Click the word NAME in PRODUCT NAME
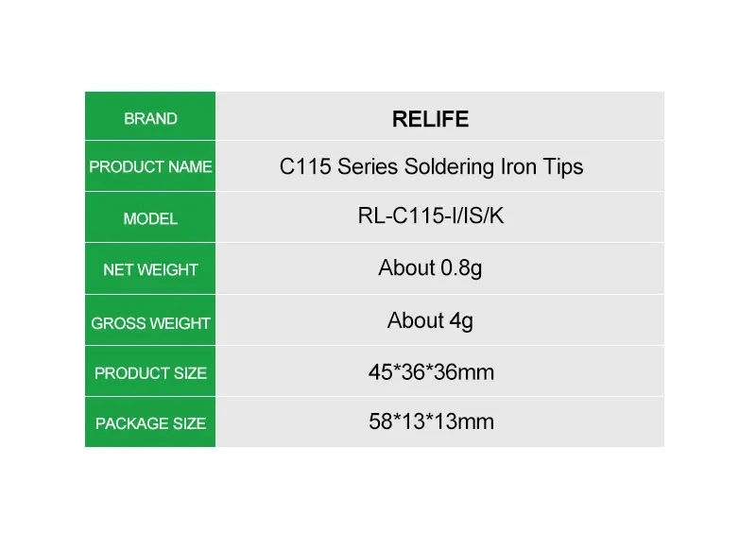 pyautogui.click(x=191, y=167)
